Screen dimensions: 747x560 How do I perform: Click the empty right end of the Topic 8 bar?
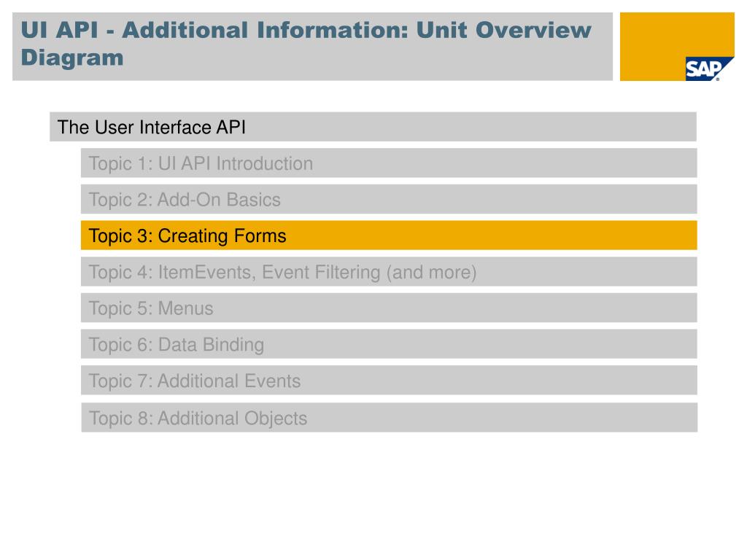click(620, 418)
